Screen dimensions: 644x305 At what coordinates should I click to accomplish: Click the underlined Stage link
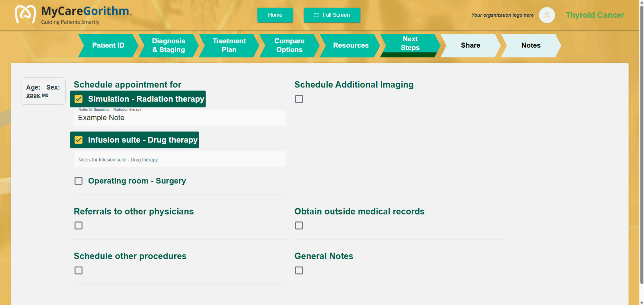tap(33, 96)
